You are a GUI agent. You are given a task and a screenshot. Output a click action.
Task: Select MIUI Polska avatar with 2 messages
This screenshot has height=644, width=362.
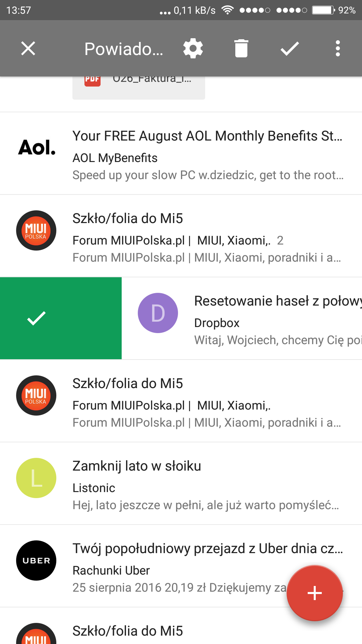pyautogui.click(x=36, y=230)
